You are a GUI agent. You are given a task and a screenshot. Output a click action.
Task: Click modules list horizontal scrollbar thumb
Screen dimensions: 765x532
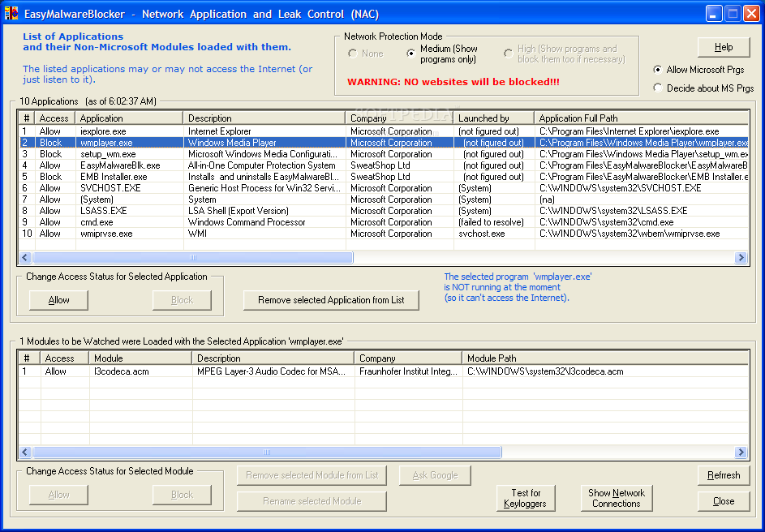click(x=267, y=452)
